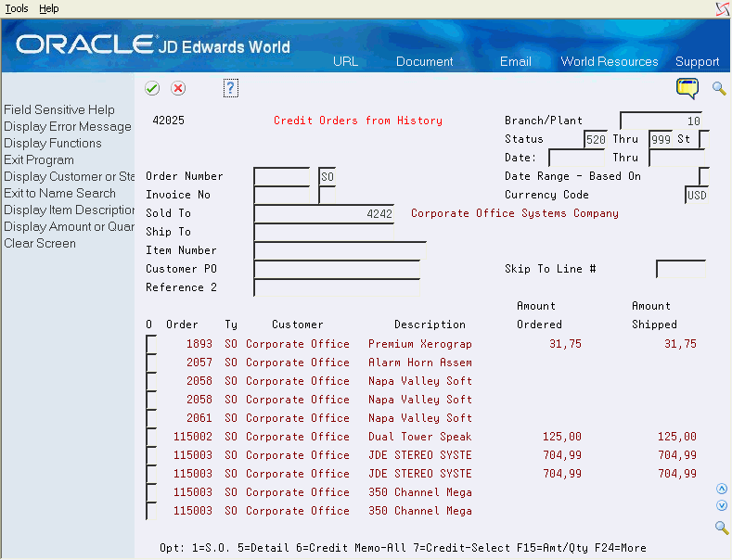Focus the Invoice No input field

(x=282, y=195)
